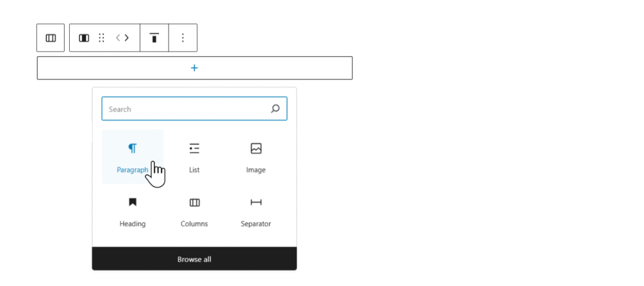Screen dimensions: 644x286
Task: Insert a Separator block via its icon
Action: [256, 202]
